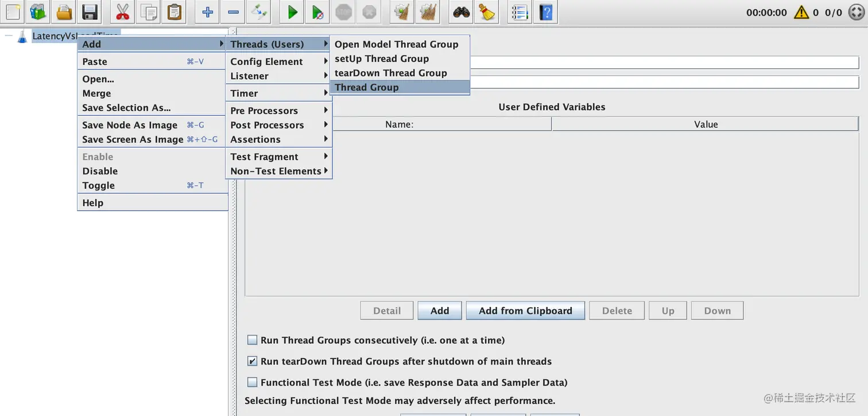
Task: Expand the Non-Test Elements submenu
Action: pyautogui.click(x=279, y=171)
